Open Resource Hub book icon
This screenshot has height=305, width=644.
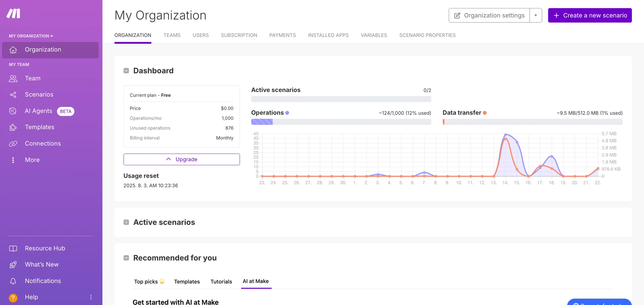click(x=13, y=249)
